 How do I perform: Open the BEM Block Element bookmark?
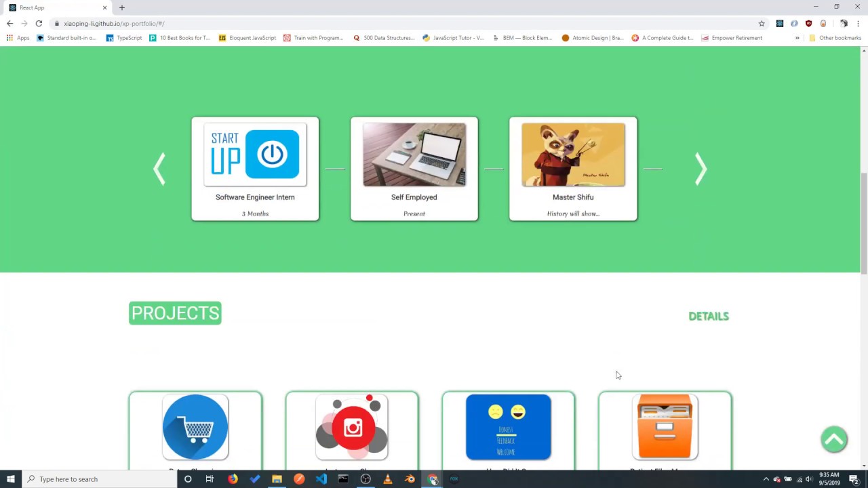point(523,38)
